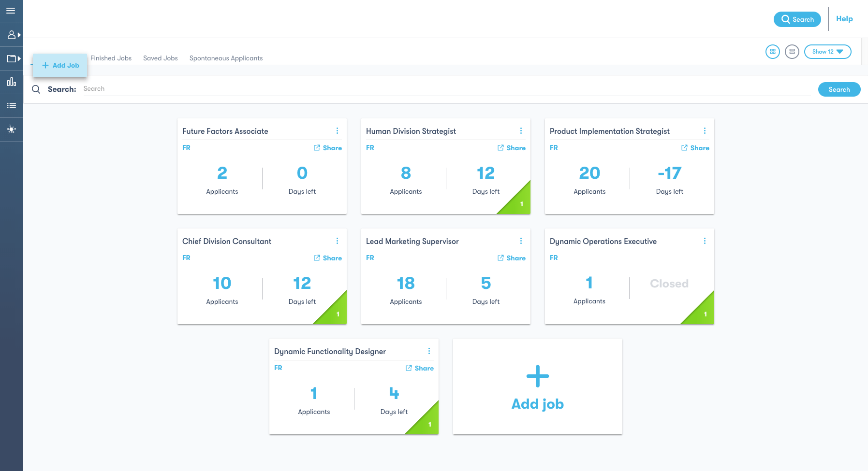Click the Closed status on Dynamic Operations Executive
The width and height of the screenshot is (868, 471).
[669, 284]
